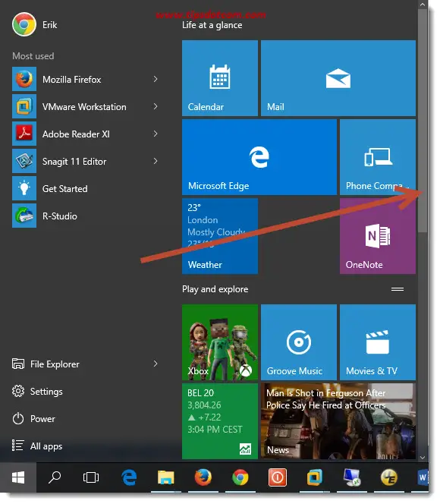The image size is (440, 504).
Task: Open the Weather tile for London
Action: [x=220, y=236]
